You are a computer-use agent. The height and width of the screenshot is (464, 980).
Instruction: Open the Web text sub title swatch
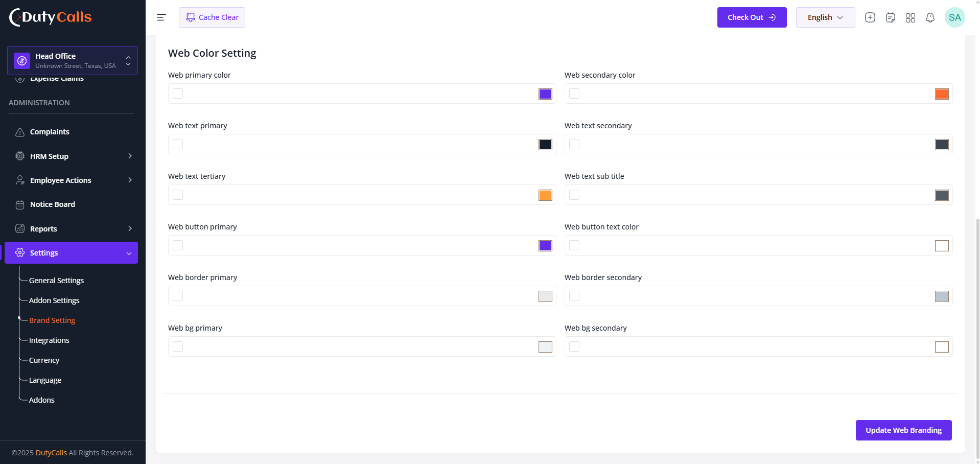point(942,195)
